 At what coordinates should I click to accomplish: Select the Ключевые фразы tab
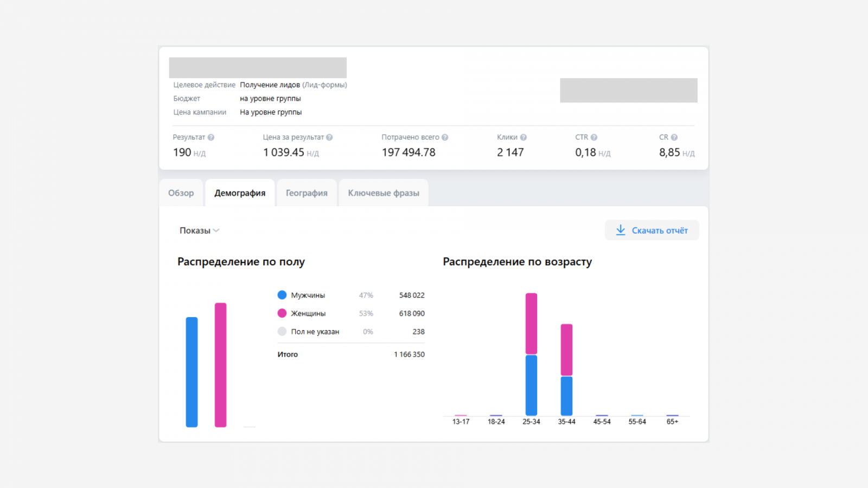pos(384,193)
